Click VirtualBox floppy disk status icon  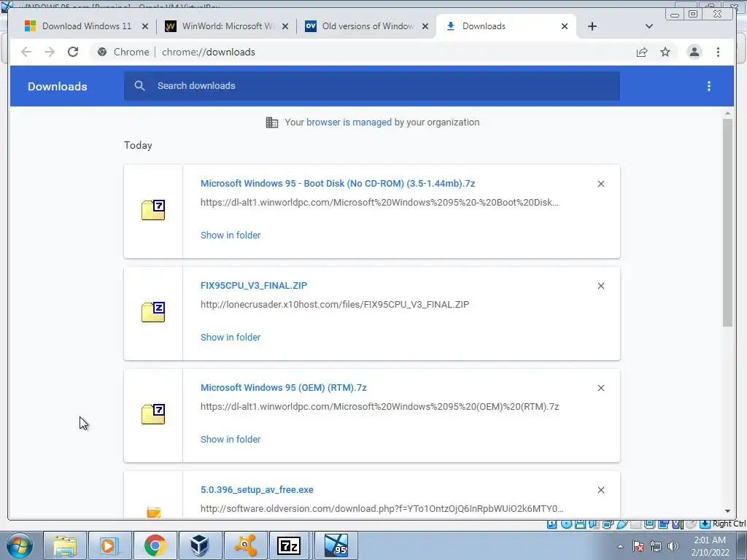[x=580, y=524]
